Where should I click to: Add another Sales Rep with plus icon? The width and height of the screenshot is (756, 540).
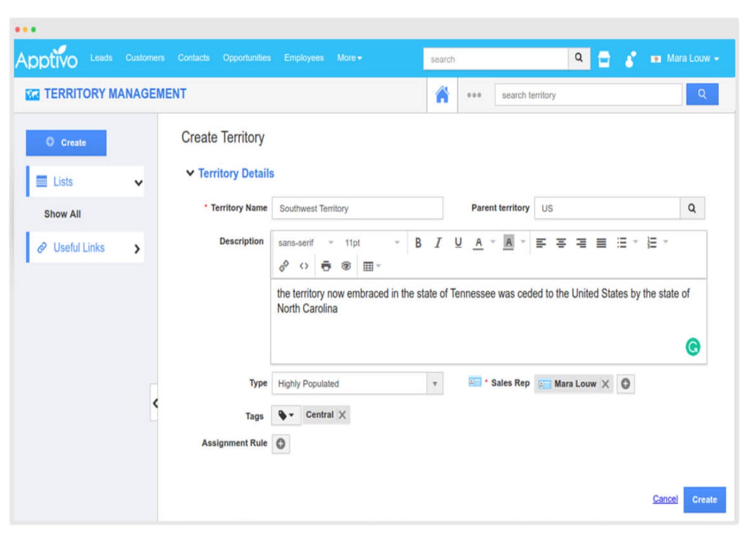coord(625,384)
